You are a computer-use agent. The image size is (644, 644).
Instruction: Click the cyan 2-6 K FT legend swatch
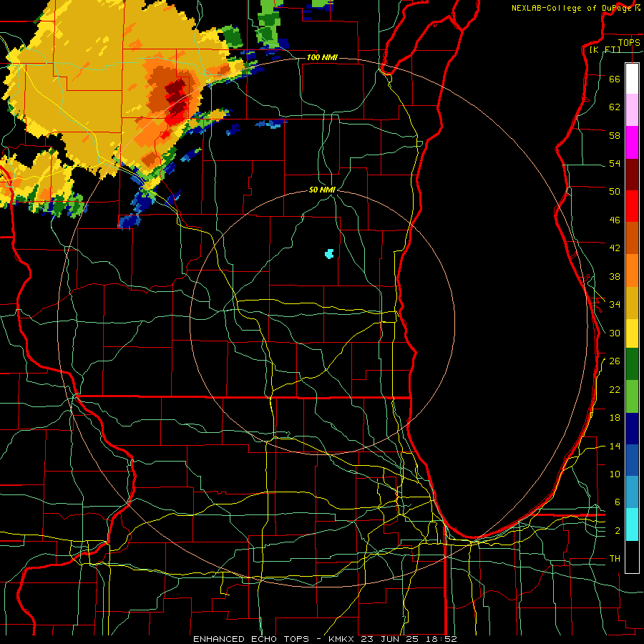coord(632,525)
